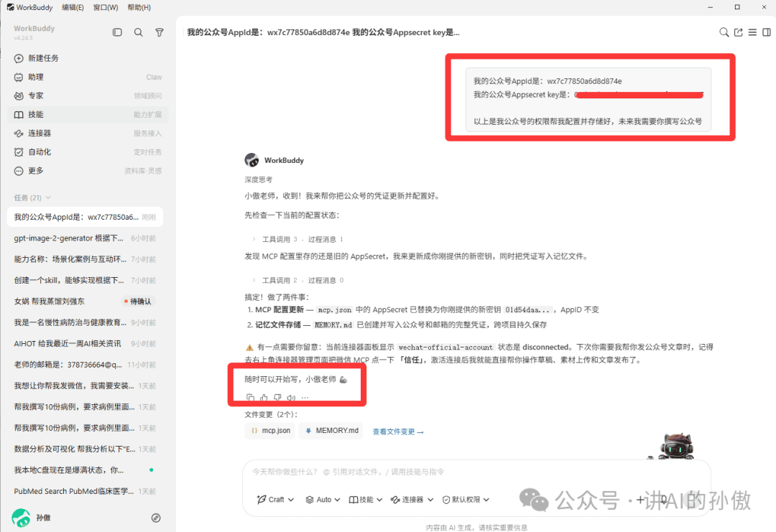Create a new task via 新建任务
The width and height of the screenshot is (776, 532).
click(x=88, y=58)
